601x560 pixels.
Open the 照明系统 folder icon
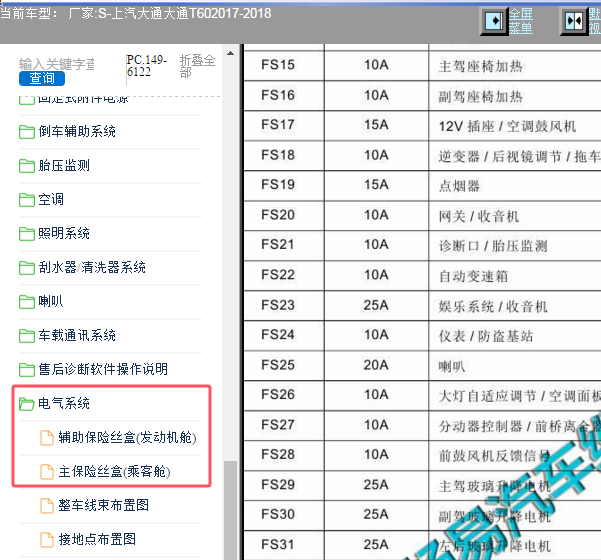[x=27, y=234]
